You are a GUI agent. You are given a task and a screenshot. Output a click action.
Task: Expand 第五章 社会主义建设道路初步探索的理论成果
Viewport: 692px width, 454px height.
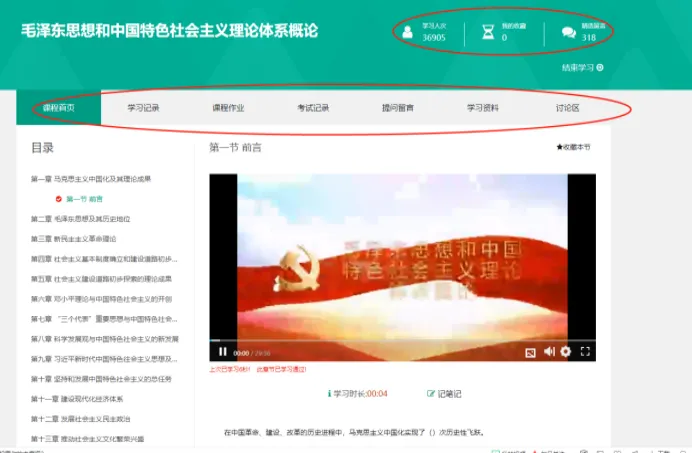[x=101, y=279]
